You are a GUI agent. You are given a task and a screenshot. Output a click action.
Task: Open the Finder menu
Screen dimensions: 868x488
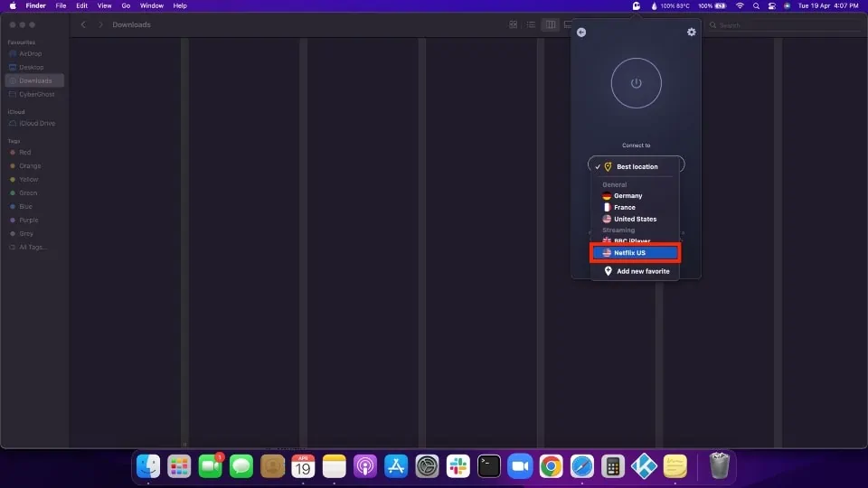point(35,6)
